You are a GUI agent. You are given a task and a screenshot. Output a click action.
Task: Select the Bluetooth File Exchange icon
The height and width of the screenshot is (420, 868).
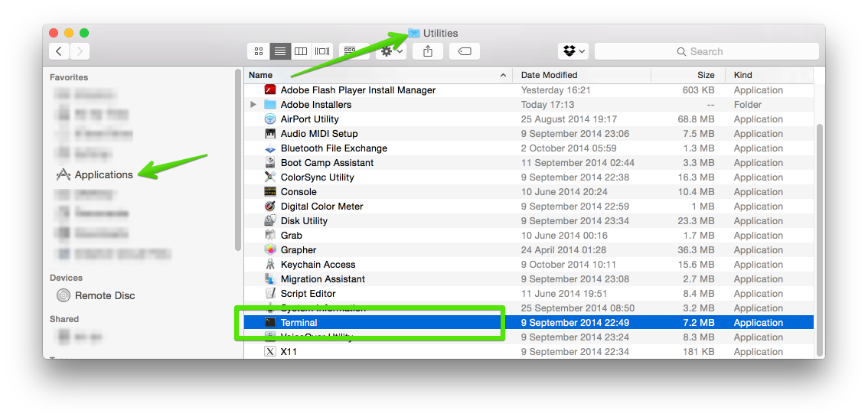270,148
